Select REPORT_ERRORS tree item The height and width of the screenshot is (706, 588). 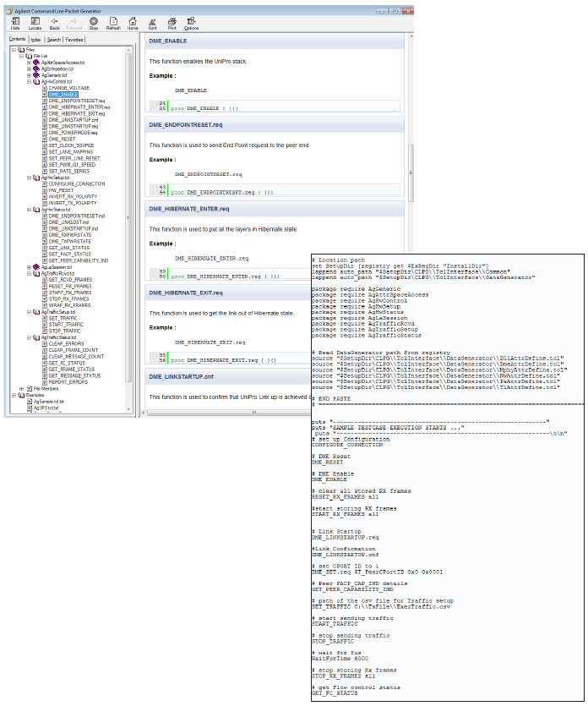(68, 382)
